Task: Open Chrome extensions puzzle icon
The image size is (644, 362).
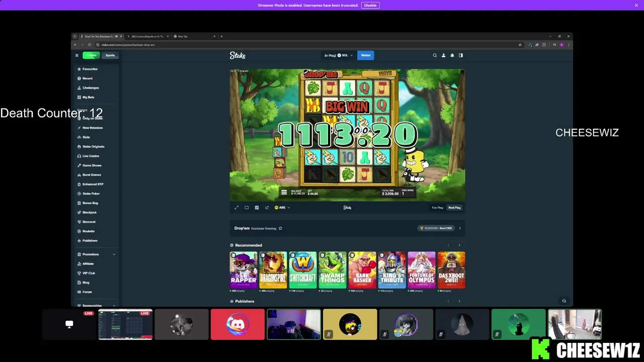Action: [544, 45]
